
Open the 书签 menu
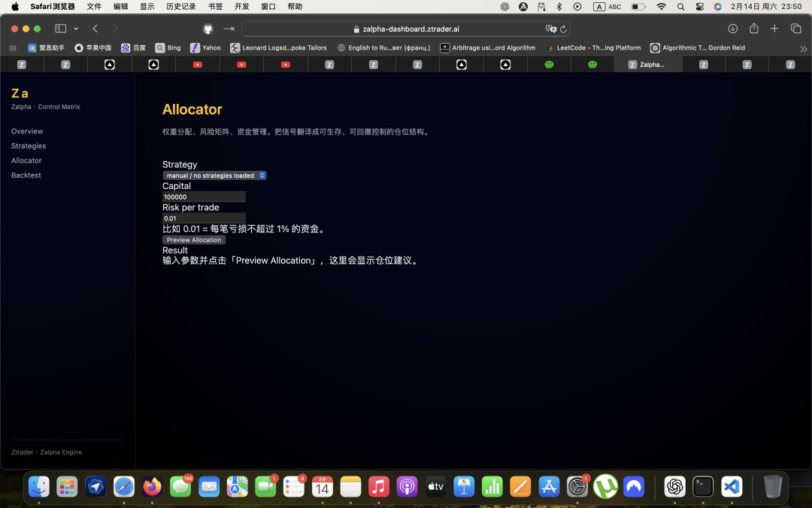[x=216, y=7]
